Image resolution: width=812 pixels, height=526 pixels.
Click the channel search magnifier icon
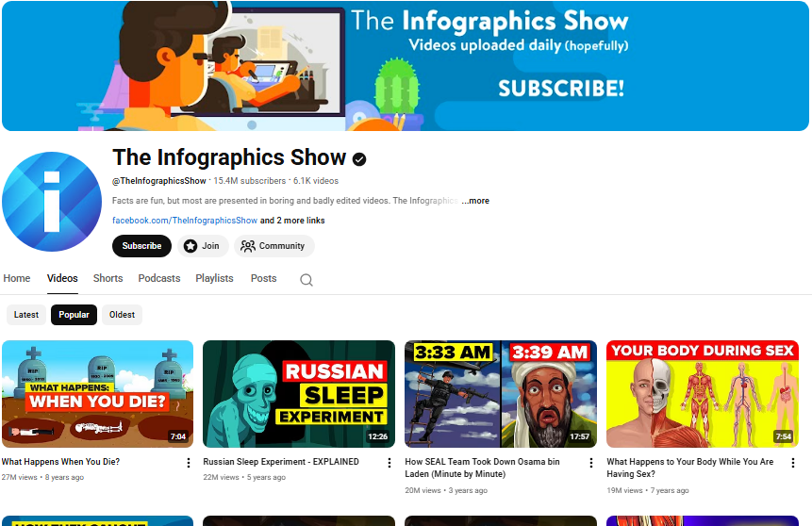tap(307, 280)
